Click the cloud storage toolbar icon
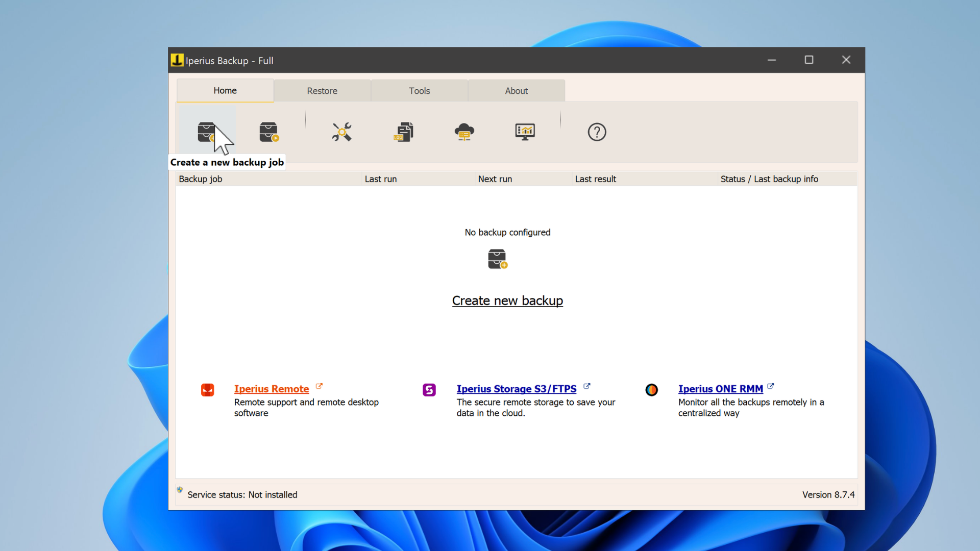Screen dimensions: 980x551 click(464, 132)
